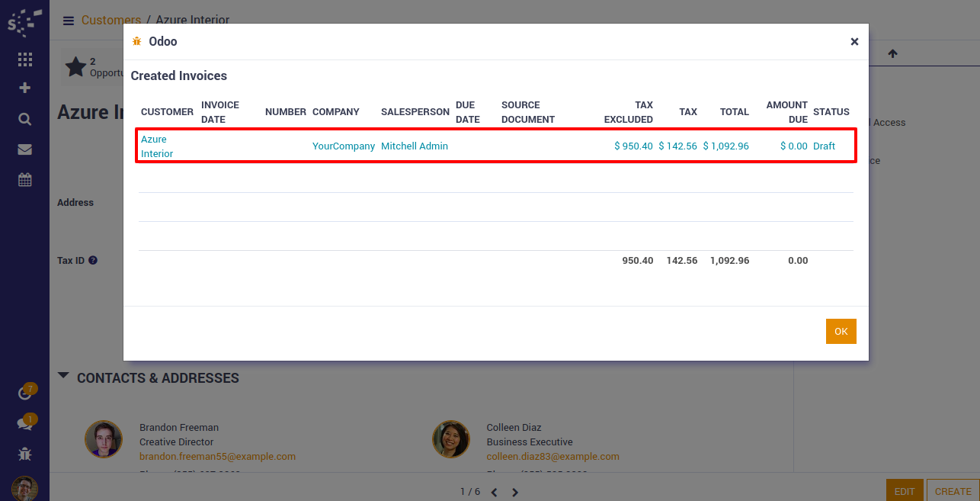Open the user avatar menu in sidebar
980x501 pixels.
point(25,489)
